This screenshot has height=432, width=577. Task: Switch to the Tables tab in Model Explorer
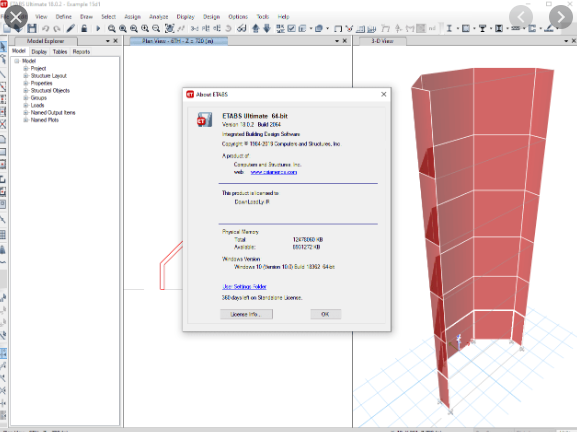tap(60, 52)
